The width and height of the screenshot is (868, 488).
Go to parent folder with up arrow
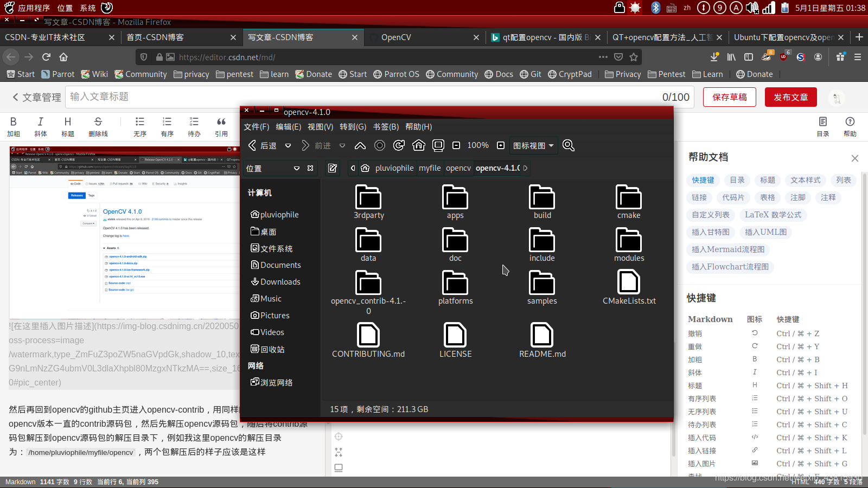click(360, 145)
